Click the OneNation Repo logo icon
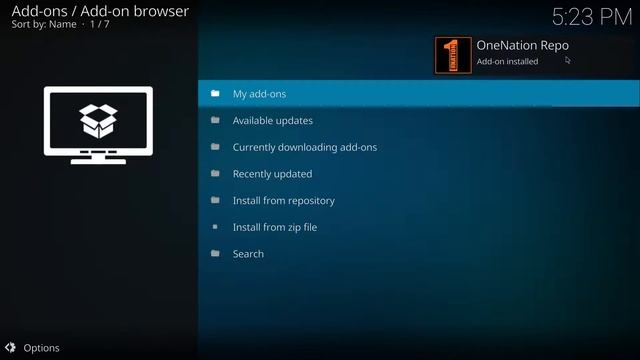This screenshot has height=360, width=640. 453,55
